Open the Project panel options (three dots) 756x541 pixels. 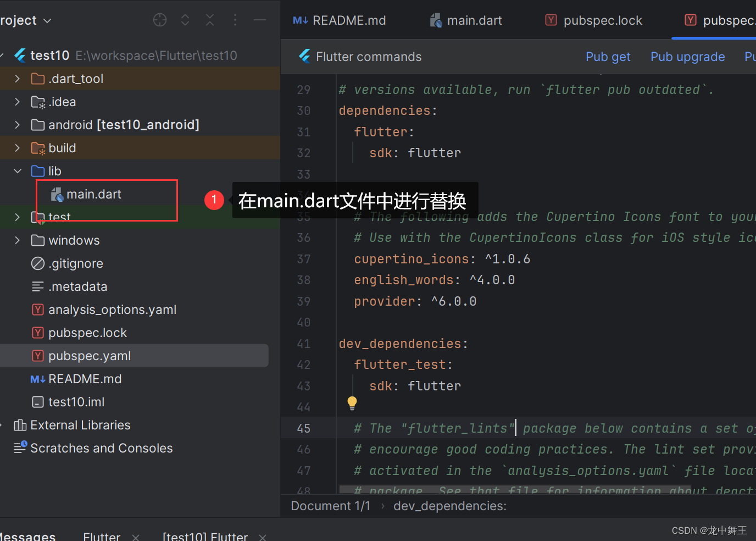click(235, 20)
